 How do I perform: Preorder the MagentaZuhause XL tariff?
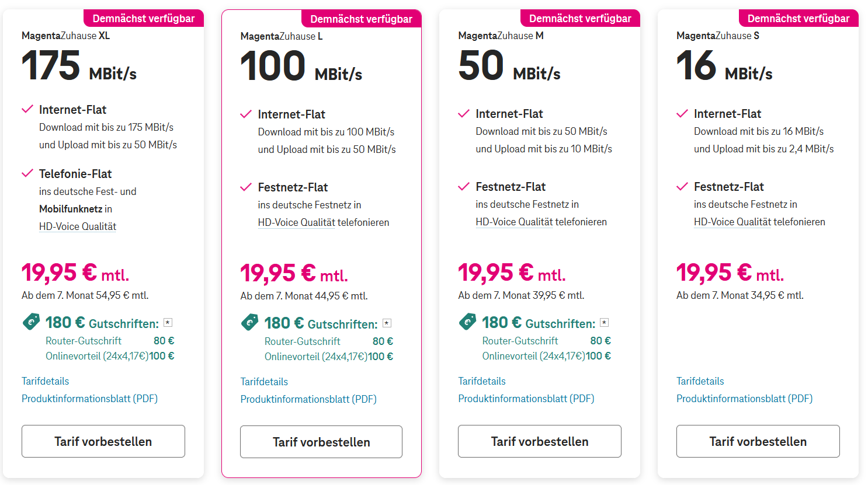coord(103,441)
